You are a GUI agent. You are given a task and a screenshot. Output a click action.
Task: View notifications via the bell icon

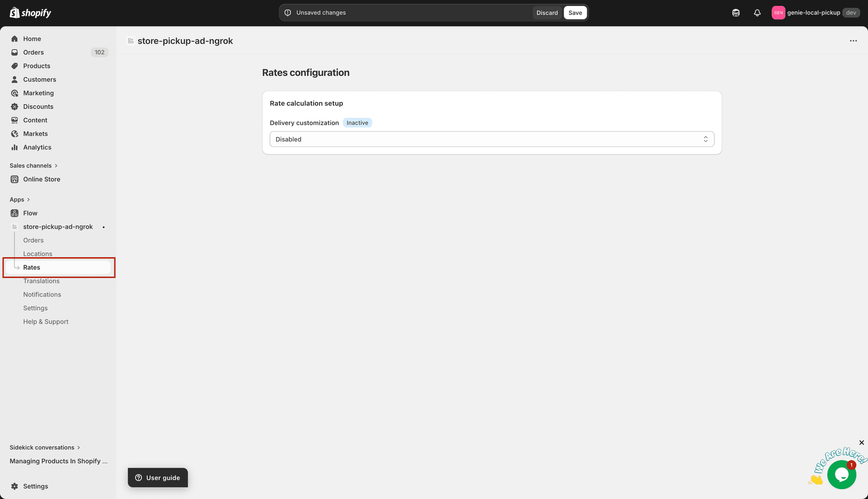pos(757,13)
